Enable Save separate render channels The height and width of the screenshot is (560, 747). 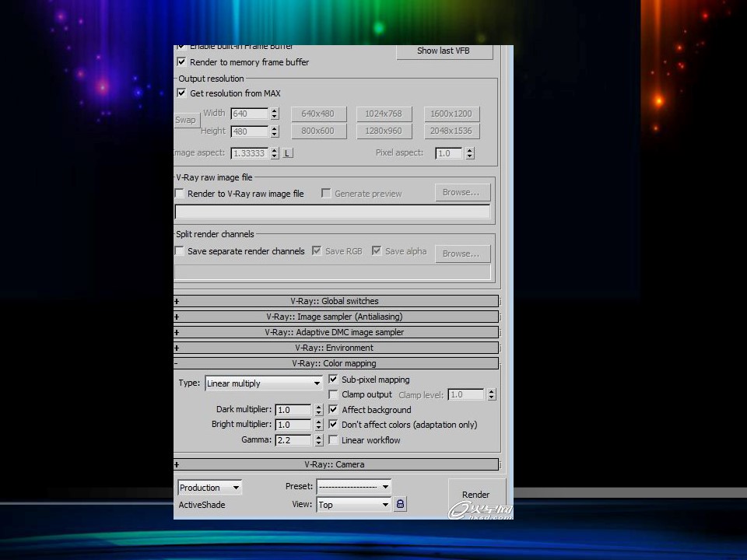180,251
